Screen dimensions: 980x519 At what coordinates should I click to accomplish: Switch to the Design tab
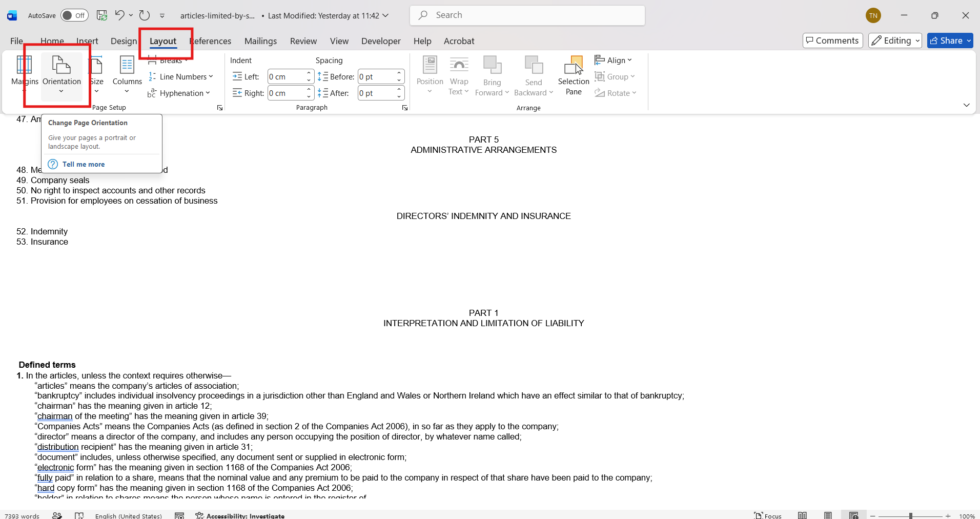coord(124,41)
